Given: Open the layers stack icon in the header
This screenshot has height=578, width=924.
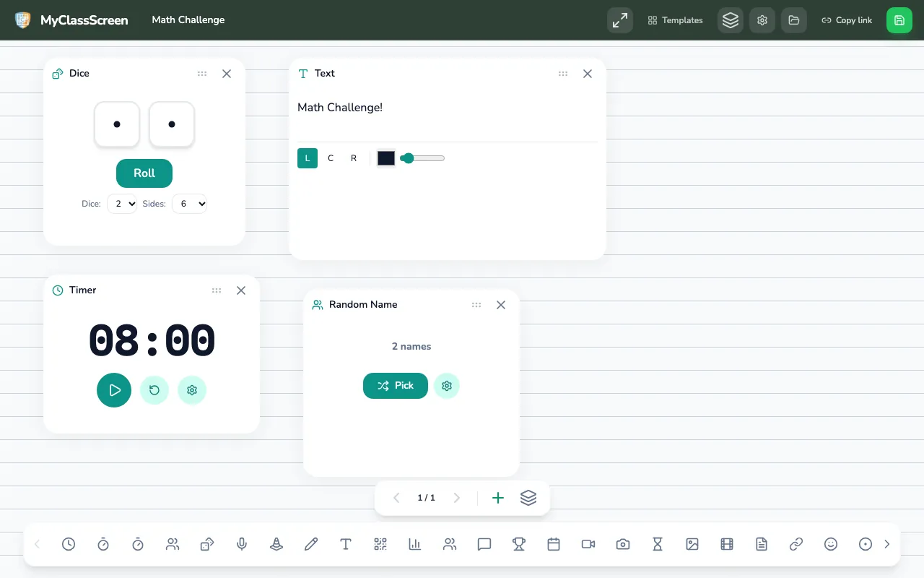Looking at the screenshot, I should (731, 20).
